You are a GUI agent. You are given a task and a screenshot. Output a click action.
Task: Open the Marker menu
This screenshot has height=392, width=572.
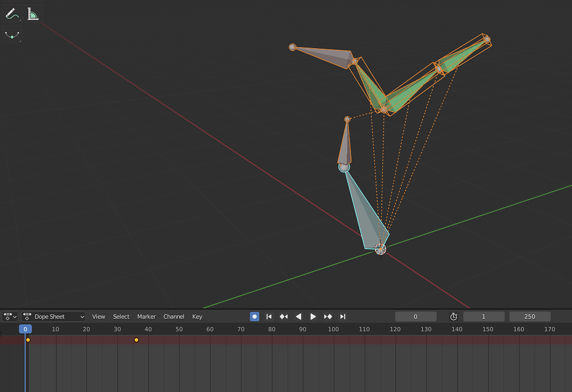[146, 316]
